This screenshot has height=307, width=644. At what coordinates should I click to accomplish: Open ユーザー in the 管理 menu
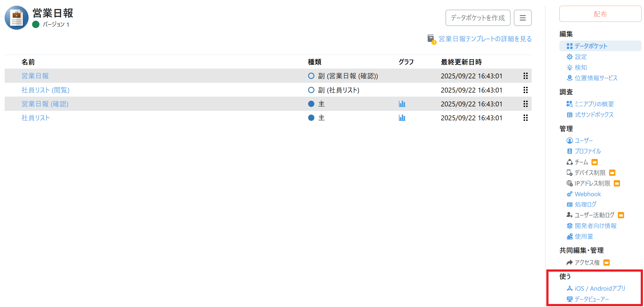pos(583,141)
